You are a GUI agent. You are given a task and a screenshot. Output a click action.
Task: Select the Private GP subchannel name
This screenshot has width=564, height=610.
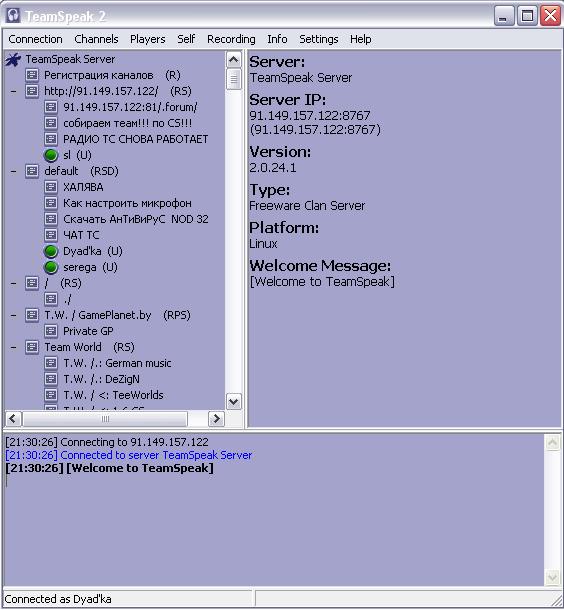click(88, 331)
